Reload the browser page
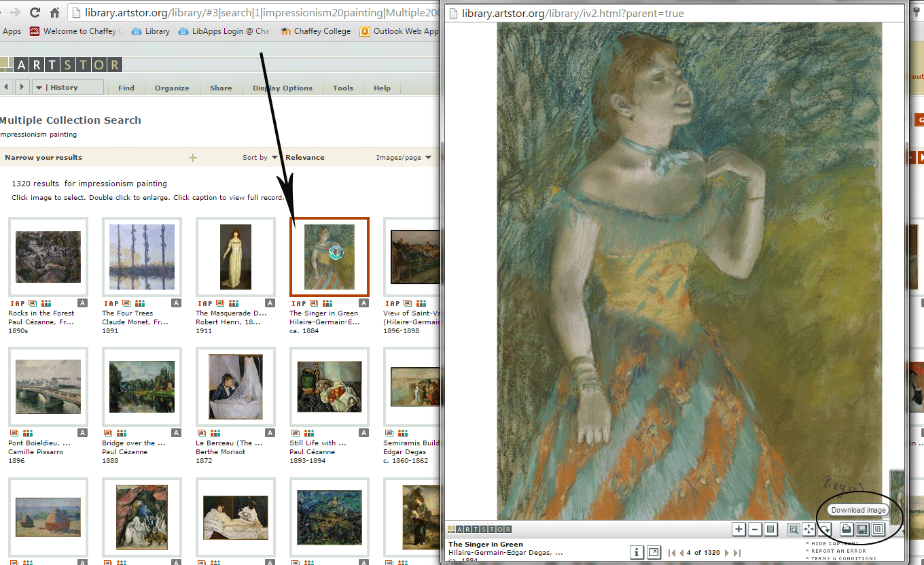 coord(35,12)
